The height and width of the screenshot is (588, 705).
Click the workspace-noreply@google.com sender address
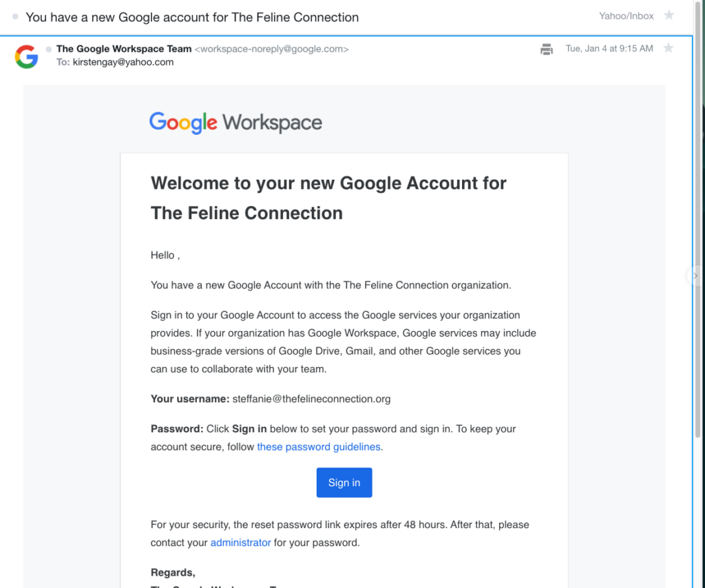click(271, 49)
